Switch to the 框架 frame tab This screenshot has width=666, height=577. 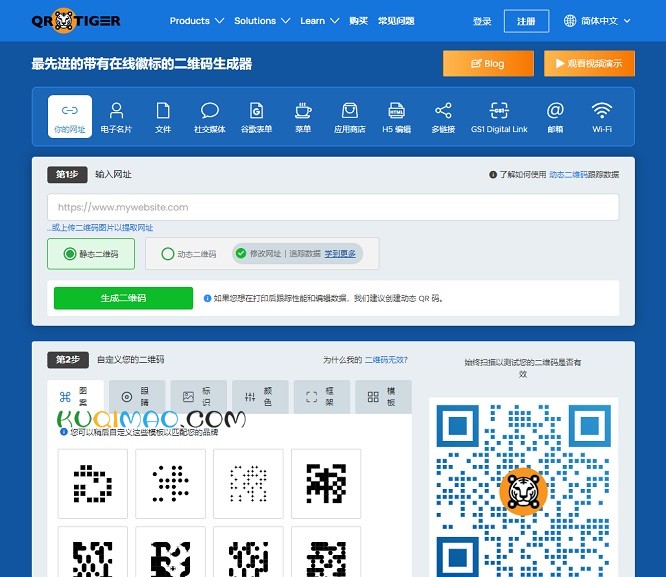tap(322, 396)
